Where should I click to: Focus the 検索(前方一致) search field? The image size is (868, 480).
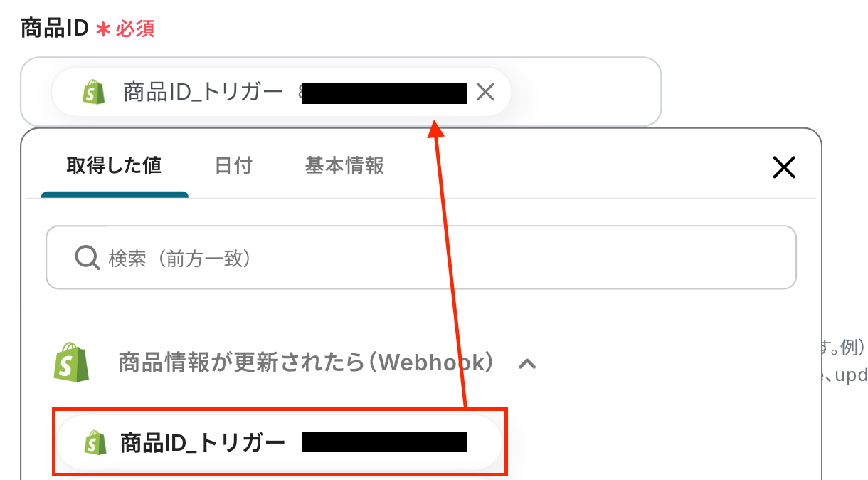(x=421, y=258)
